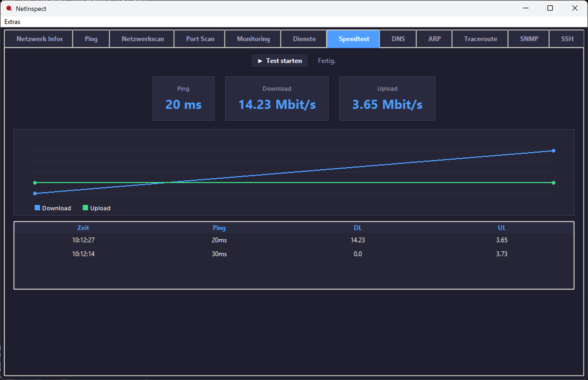Click the 20ms ping table cell
This screenshot has width=588, height=380.
[x=219, y=240]
